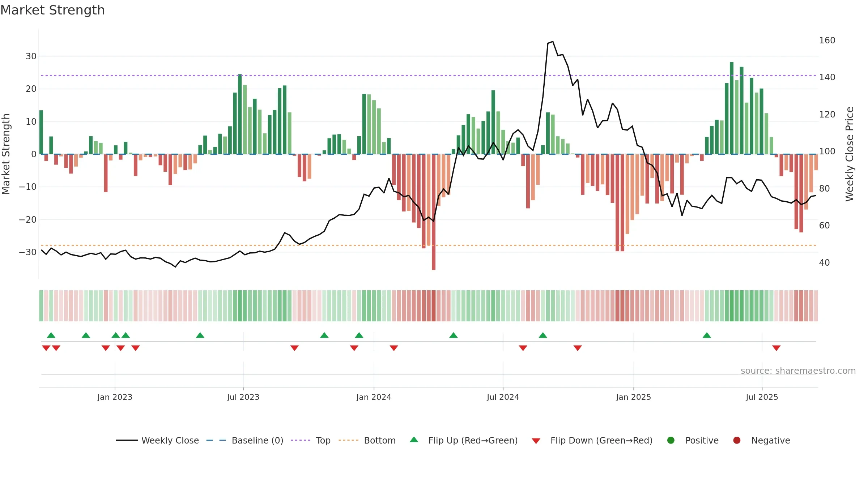Toggle the Negative legend entry

pos(761,440)
